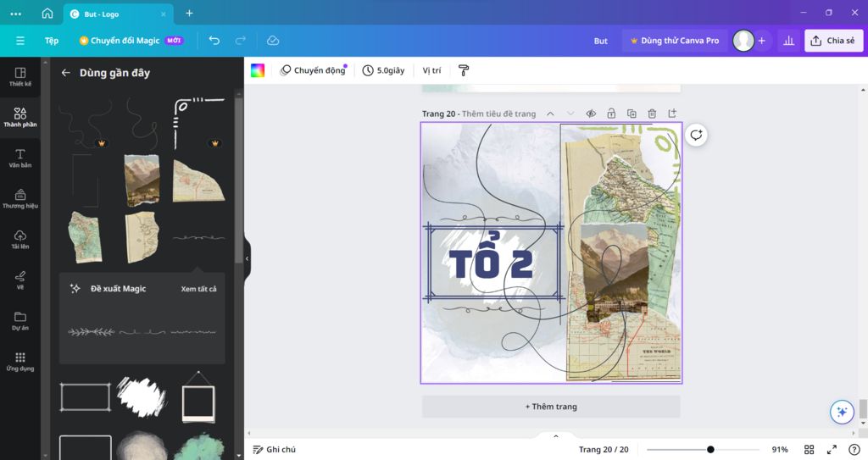Add a collaborator with plus icon

pyautogui.click(x=762, y=41)
